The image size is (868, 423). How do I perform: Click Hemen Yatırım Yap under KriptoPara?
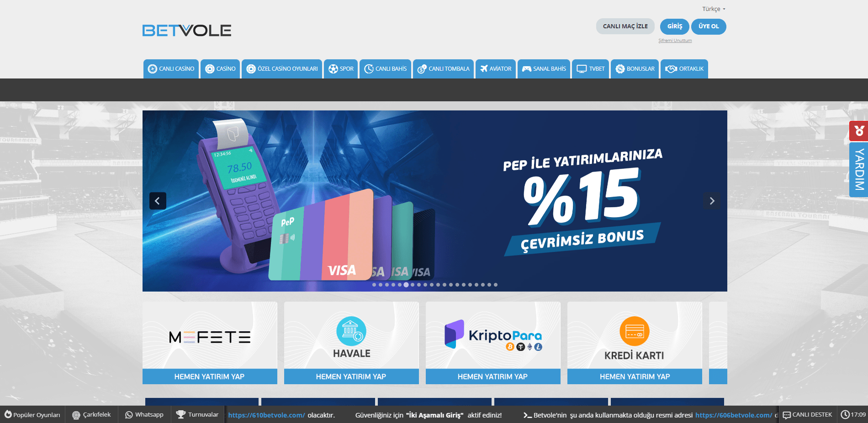coord(493,376)
